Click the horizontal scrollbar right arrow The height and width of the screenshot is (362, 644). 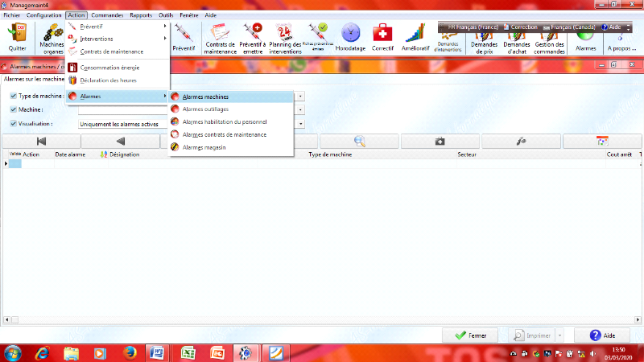[x=638, y=319]
